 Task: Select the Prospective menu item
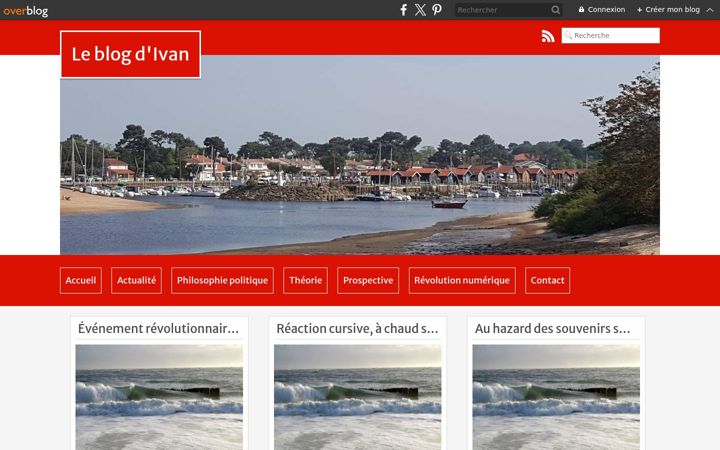(368, 280)
